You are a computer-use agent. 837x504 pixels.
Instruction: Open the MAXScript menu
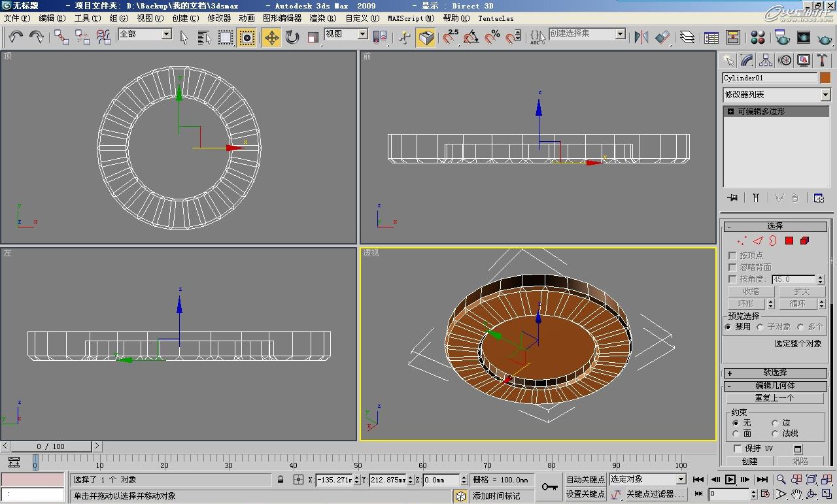pyautogui.click(x=411, y=18)
